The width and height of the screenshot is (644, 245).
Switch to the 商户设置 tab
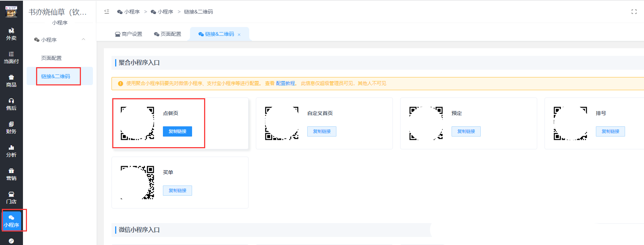(x=129, y=34)
